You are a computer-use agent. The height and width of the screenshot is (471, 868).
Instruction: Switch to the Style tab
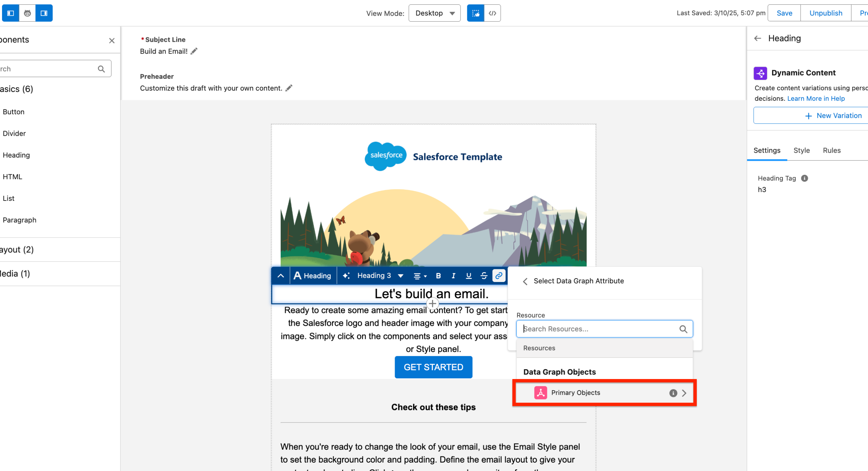[801, 150]
